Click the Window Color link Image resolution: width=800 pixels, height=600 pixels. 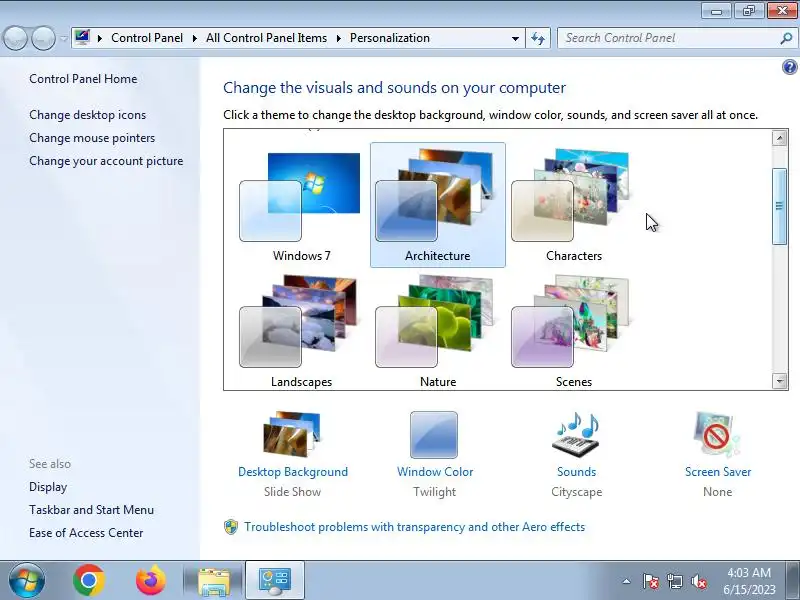435,472
